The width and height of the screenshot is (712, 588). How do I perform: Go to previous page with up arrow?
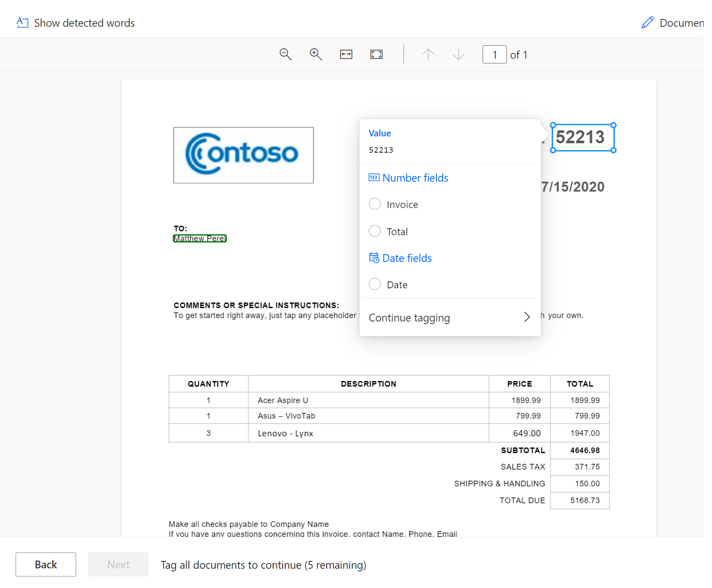tap(428, 54)
